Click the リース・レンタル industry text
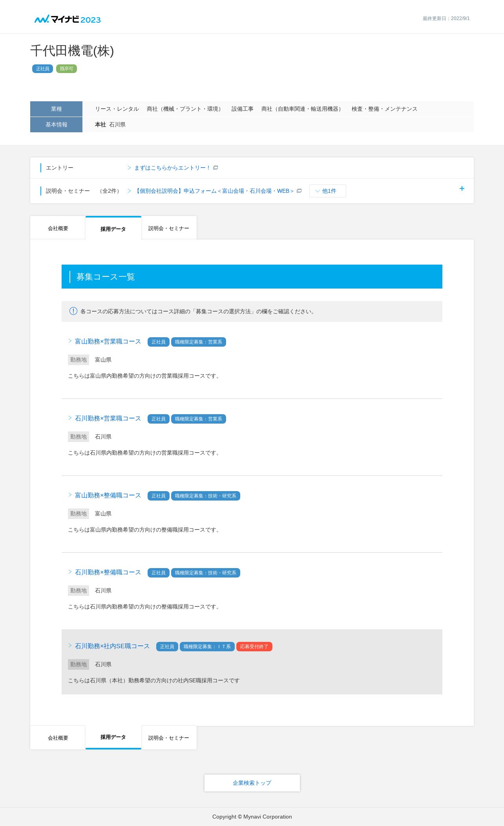This screenshot has width=504, height=826. [117, 109]
